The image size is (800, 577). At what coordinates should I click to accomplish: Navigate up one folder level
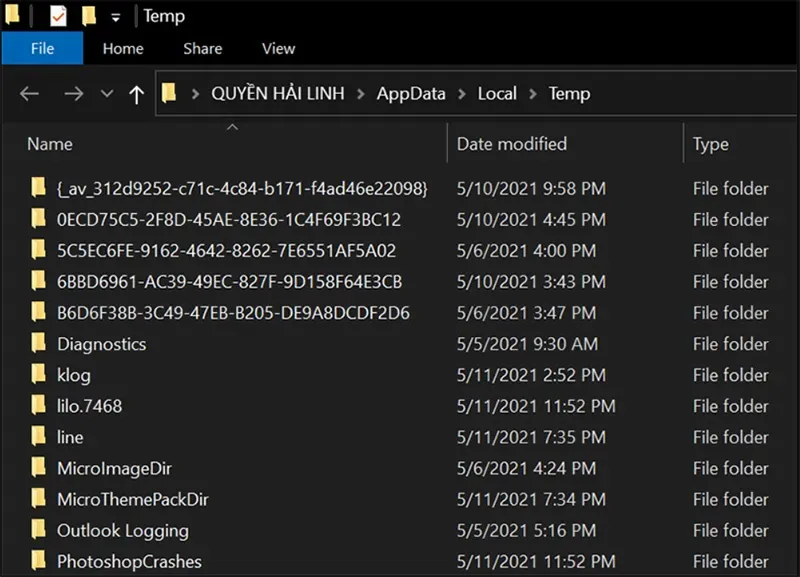[137, 94]
